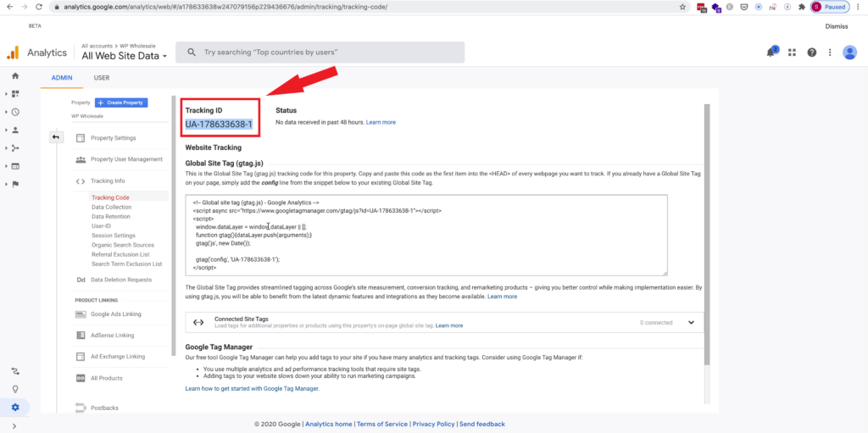Open User-ID settings
The height and width of the screenshot is (433, 868).
102,226
